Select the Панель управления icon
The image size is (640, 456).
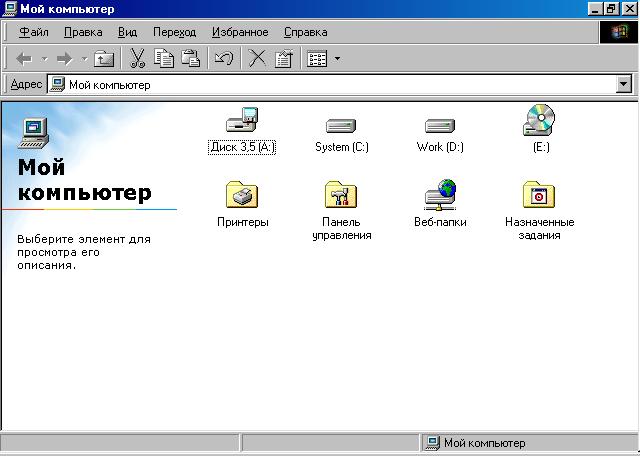[x=341, y=194]
